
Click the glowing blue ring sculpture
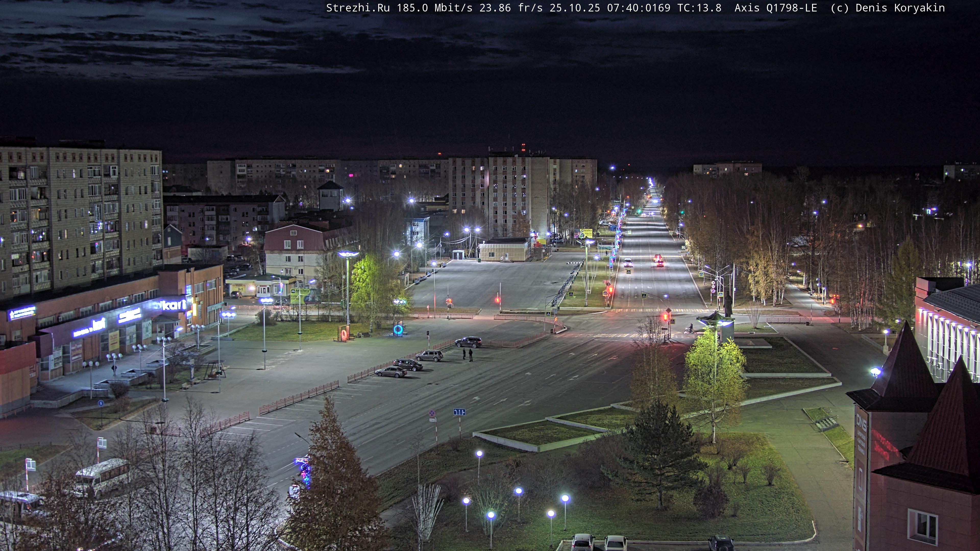(399, 329)
